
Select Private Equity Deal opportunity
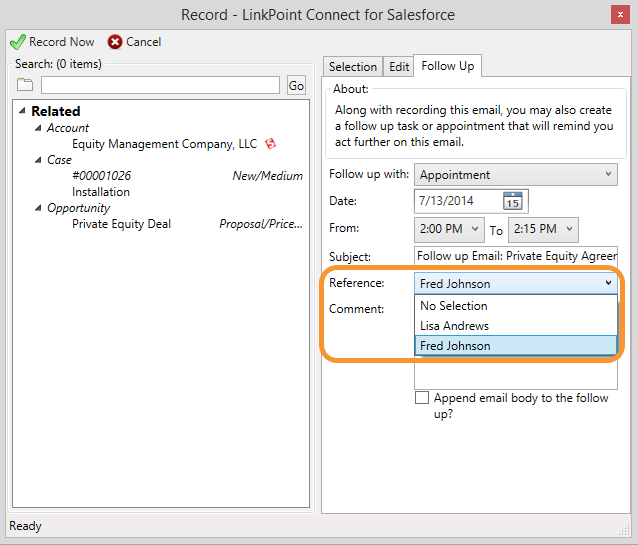[121, 224]
